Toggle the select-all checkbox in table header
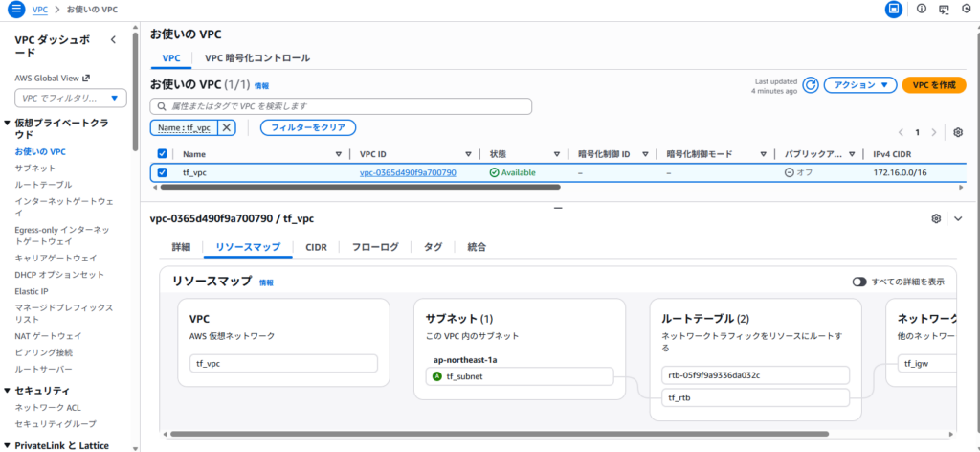This screenshot has height=452, width=980. coord(162,154)
